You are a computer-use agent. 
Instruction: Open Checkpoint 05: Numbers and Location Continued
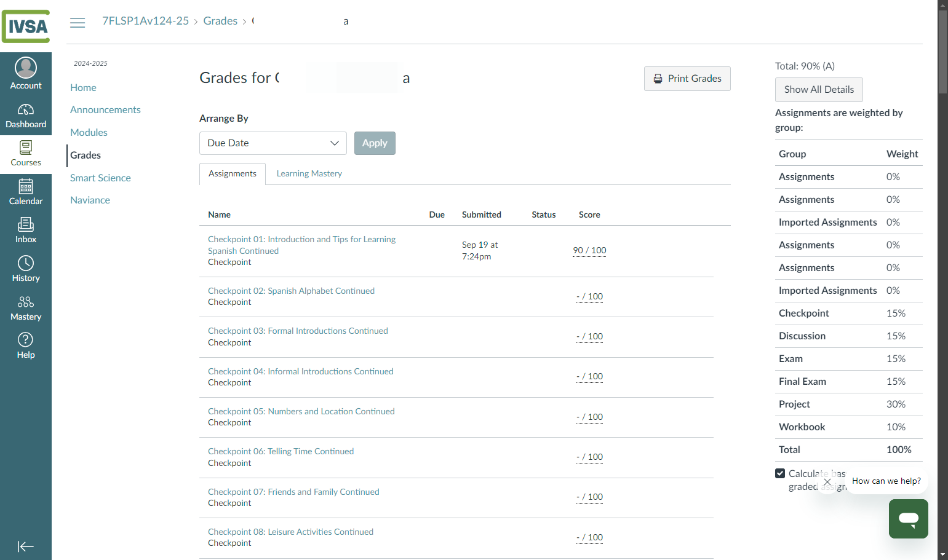coord(301,411)
